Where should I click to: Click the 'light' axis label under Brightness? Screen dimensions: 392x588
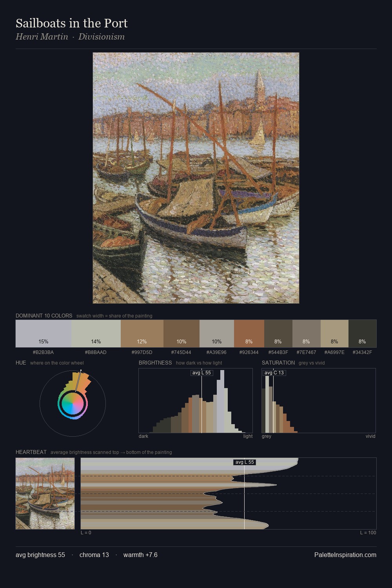click(248, 436)
